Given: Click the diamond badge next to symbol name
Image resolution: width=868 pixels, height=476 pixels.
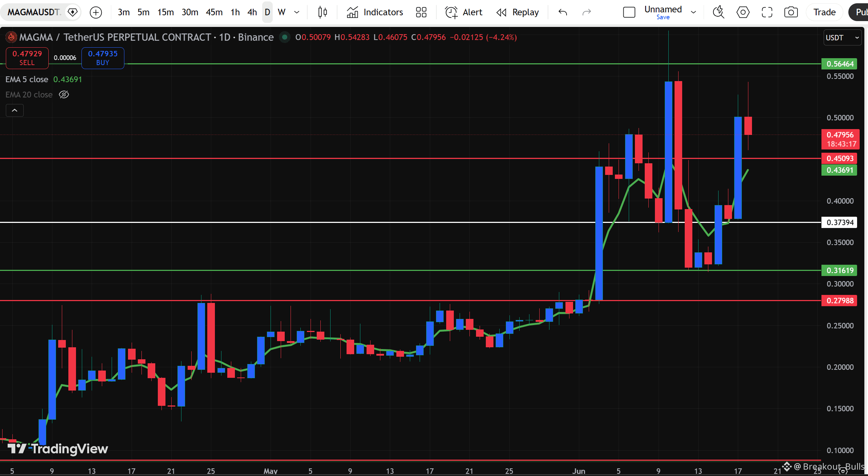Looking at the screenshot, I should pos(73,12).
